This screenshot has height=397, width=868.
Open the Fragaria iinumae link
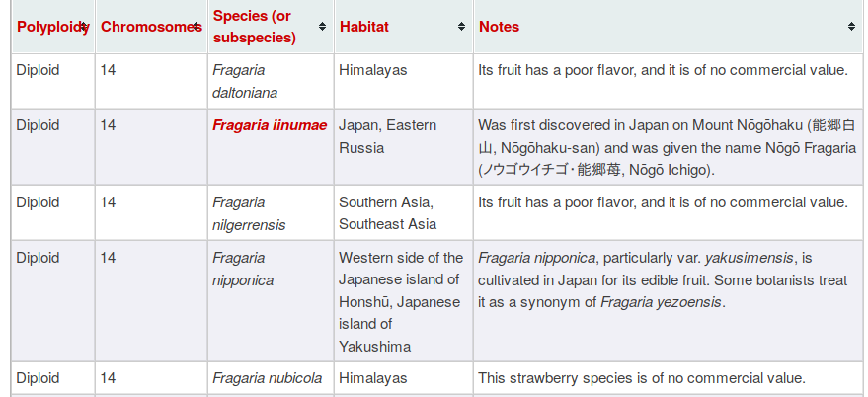coord(270,125)
